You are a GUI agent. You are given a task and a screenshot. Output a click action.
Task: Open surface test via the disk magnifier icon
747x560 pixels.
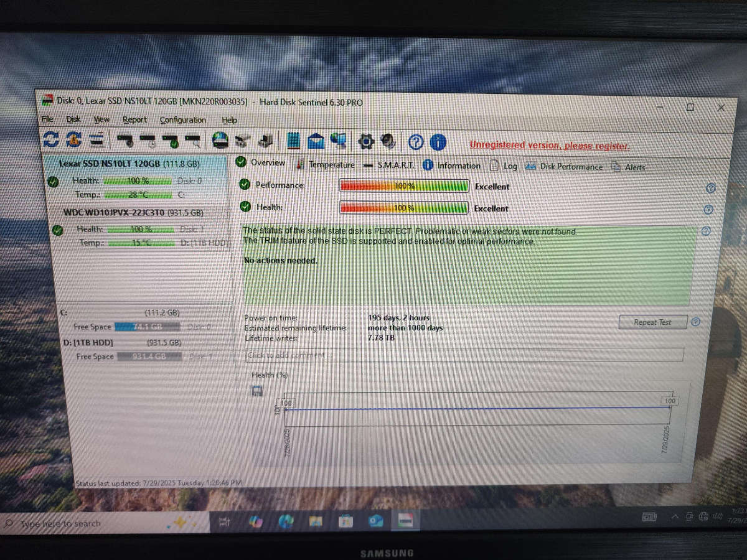point(193,141)
